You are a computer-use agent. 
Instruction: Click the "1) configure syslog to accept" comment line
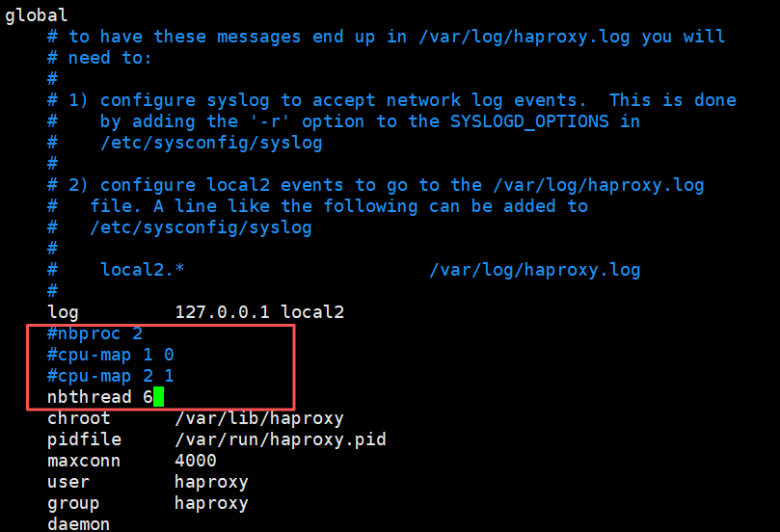(391, 100)
